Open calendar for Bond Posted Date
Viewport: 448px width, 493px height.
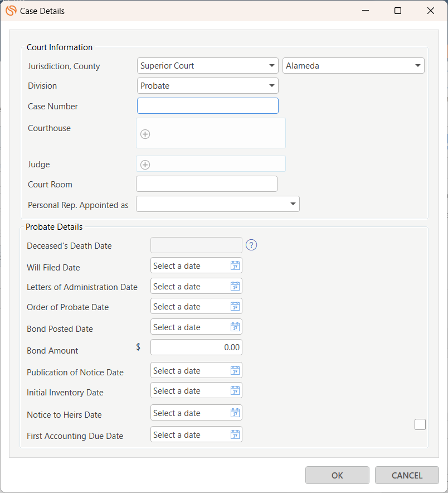235,327
